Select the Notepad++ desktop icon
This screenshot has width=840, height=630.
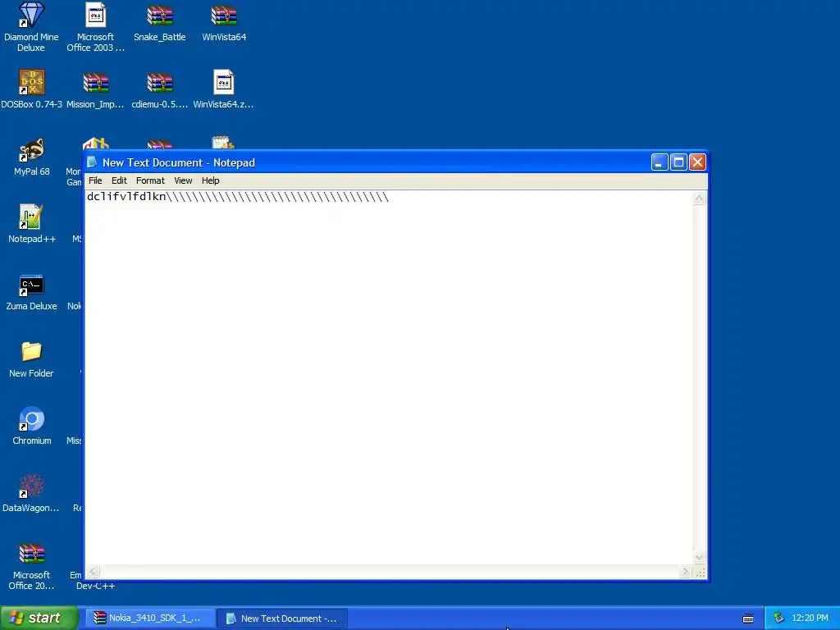pyautogui.click(x=32, y=224)
